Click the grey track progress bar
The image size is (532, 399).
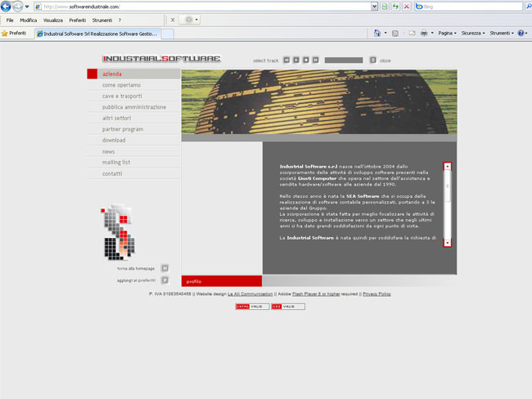point(344,60)
